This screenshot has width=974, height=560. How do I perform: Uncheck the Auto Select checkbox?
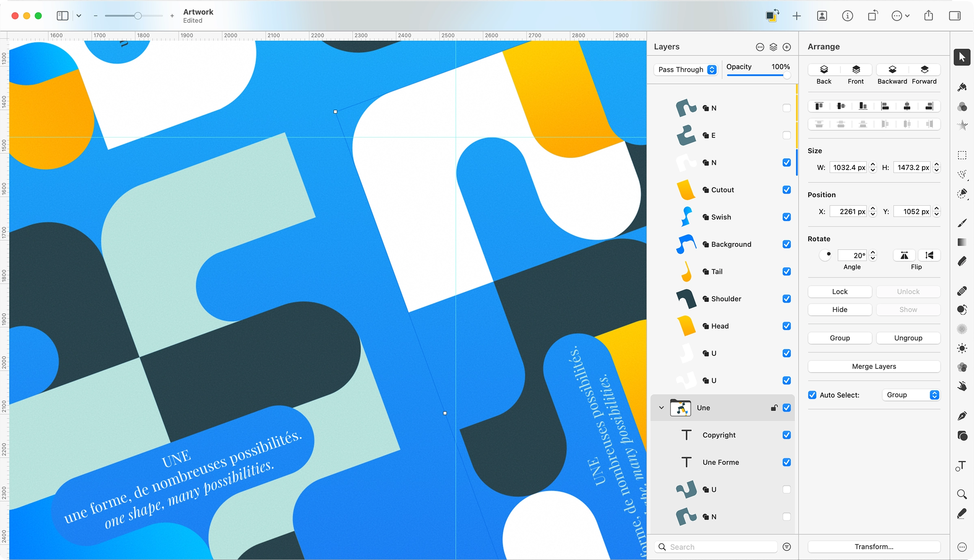(812, 395)
